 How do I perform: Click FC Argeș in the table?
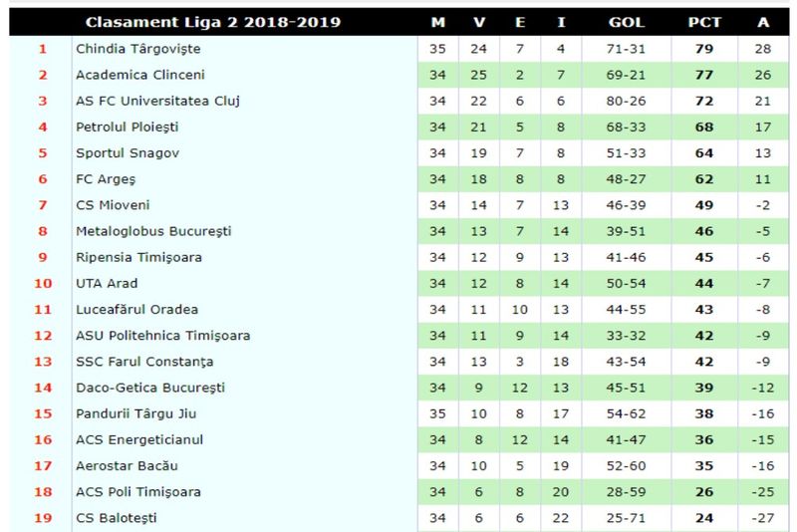(x=105, y=178)
